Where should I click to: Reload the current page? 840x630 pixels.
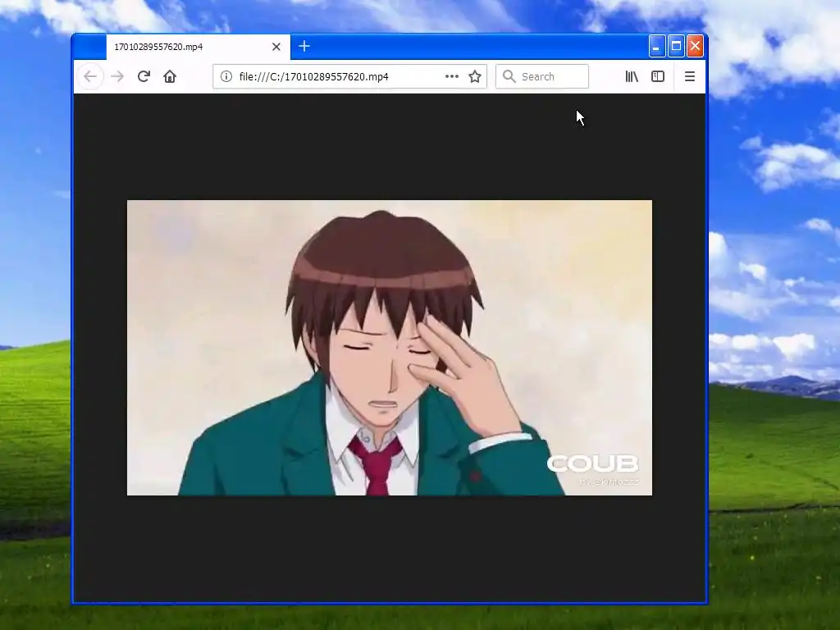(144, 76)
